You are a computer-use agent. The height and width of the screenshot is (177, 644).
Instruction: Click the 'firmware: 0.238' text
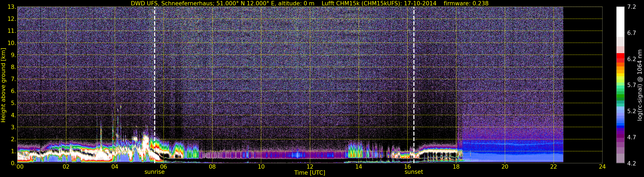click(466, 3)
